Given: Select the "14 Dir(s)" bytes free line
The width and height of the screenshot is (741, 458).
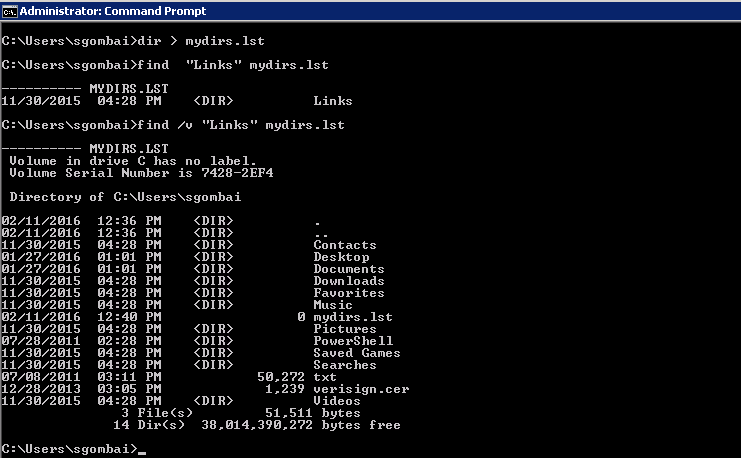Looking at the screenshot, I should point(257,425).
